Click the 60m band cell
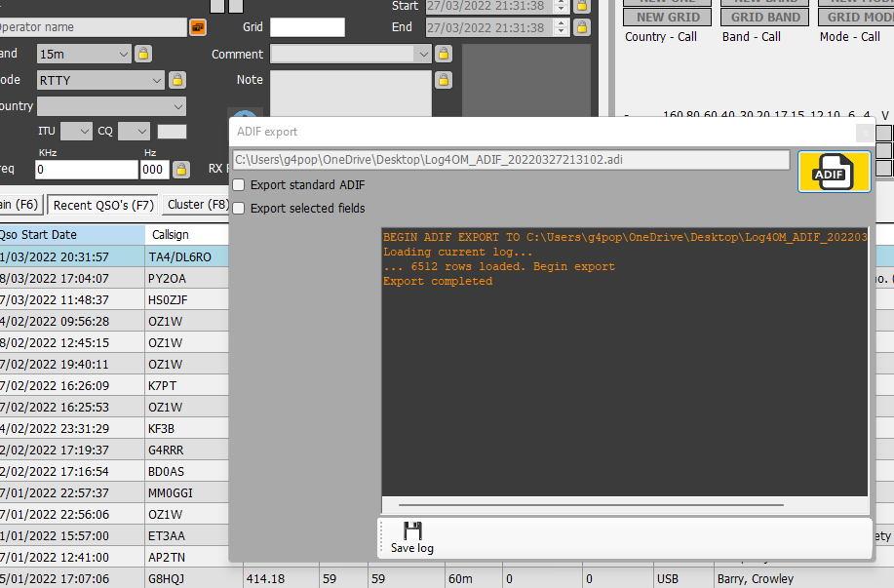The width and height of the screenshot is (894, 588). [474, 579]
